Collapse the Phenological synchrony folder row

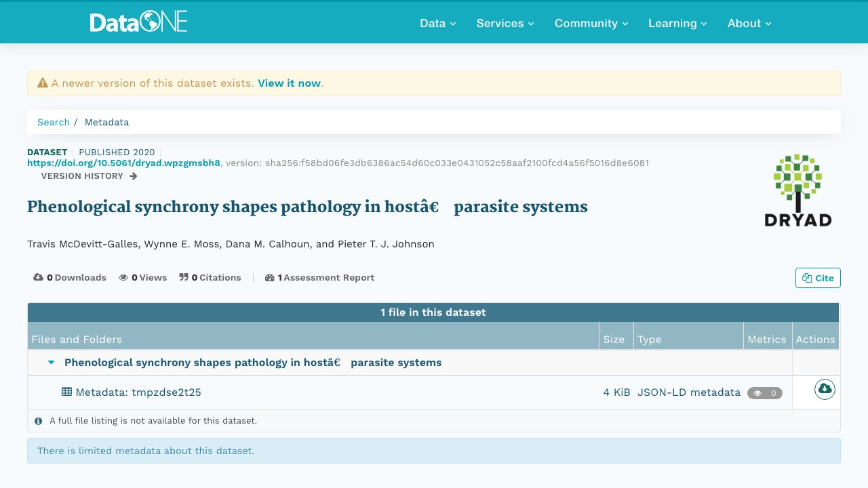tap(51, 363)
